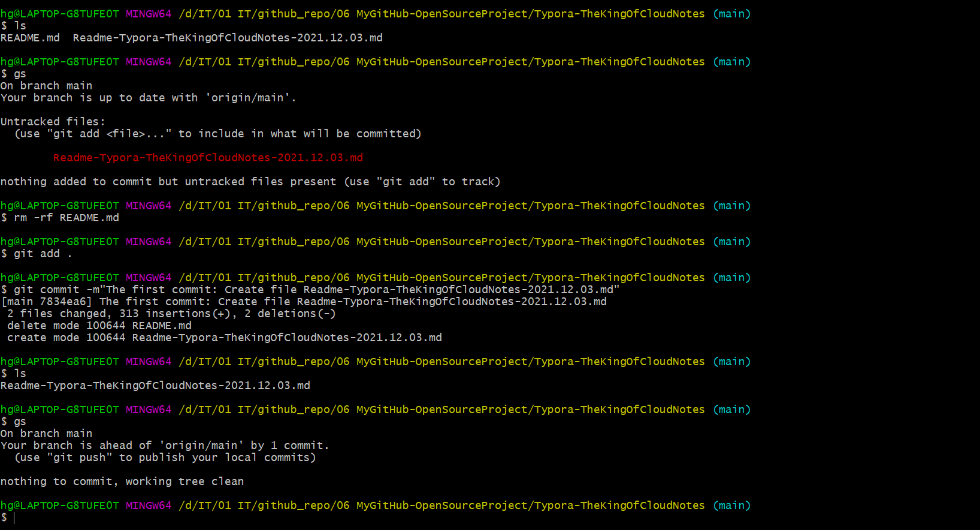Click 'Your branch is ahead of origin/main' line
Viewport: 980px width, 530px height.
click(x=165, y=445)
